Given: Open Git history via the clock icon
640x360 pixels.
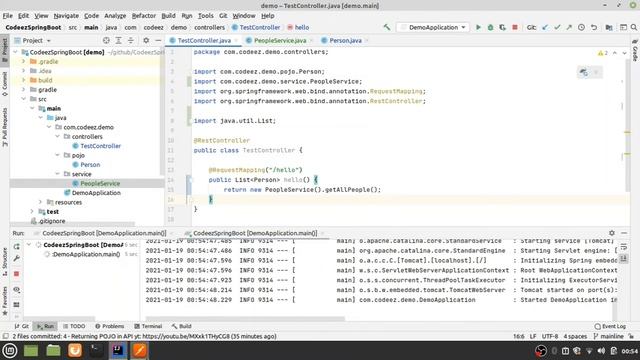Looking at the screenshot, I should tap(581, 27).
